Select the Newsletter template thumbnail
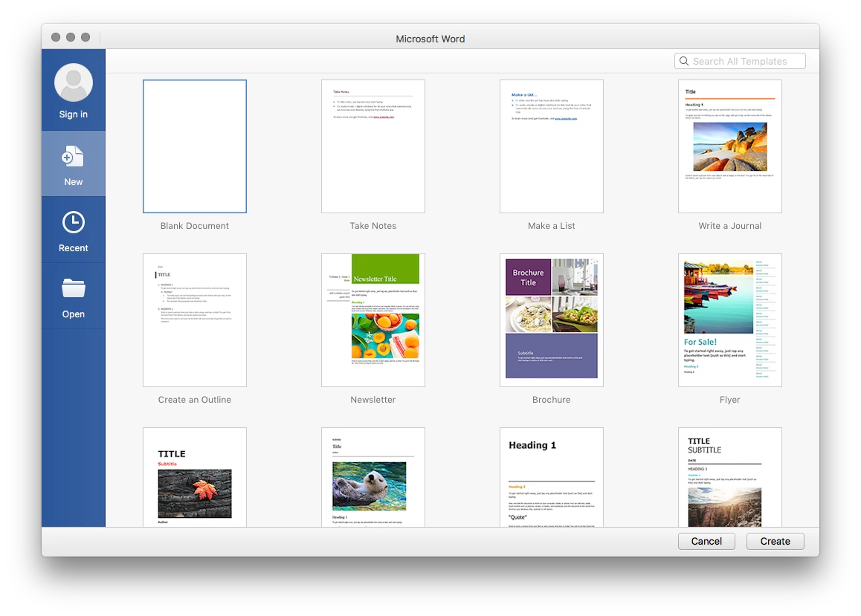Screen dimensions: 861x616 [x=373, y=320]
